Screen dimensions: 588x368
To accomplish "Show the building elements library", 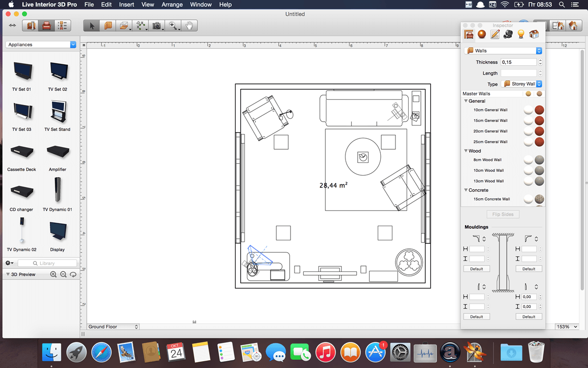I will click(x=30, y=26).
